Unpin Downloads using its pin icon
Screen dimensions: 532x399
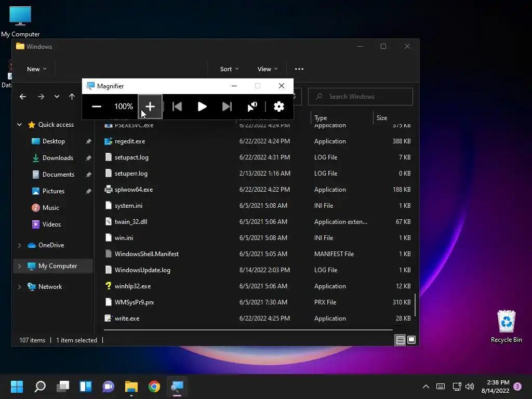coord(88,158)
